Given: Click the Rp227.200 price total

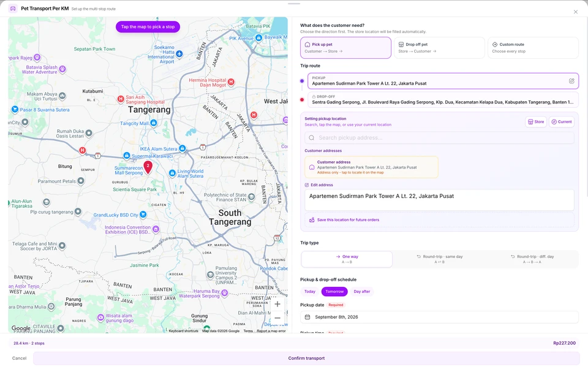Looking at the screenshot, I should click(564, 343).
